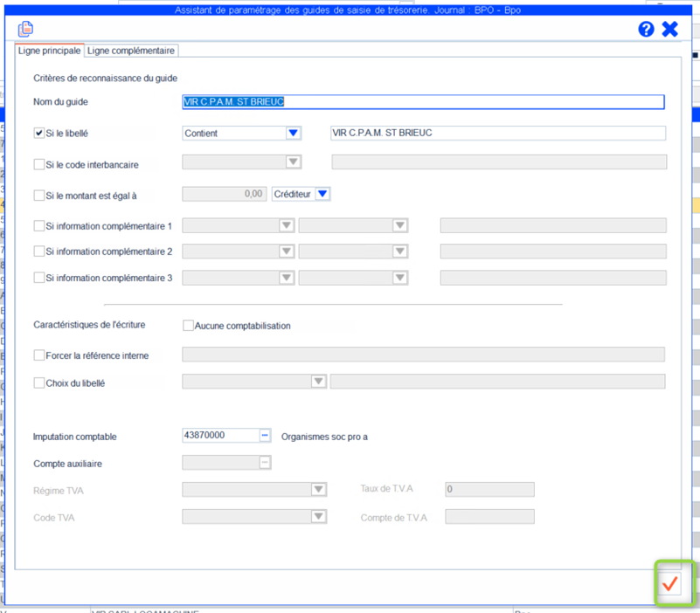Click the Compte auxiliaire lookup button
Screen dimensions: 700x613
265,463
